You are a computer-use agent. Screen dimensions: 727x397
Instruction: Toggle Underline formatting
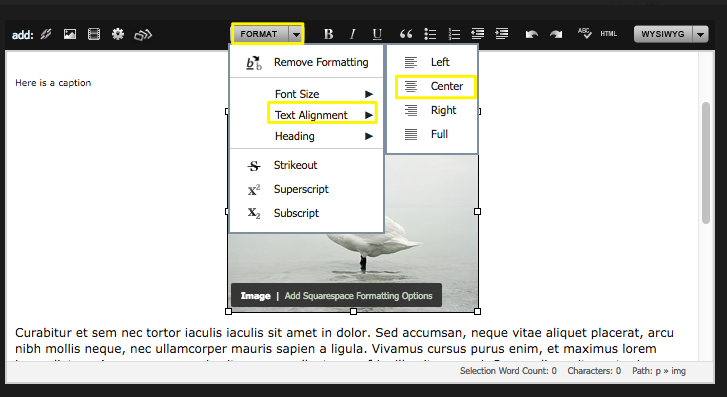pyautogui.click(x=377, y=34)
